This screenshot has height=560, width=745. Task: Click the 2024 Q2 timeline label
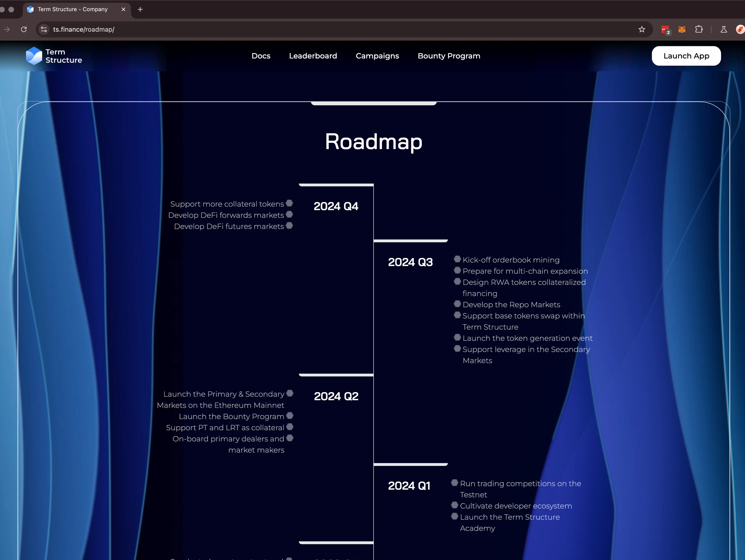point(336,396)
